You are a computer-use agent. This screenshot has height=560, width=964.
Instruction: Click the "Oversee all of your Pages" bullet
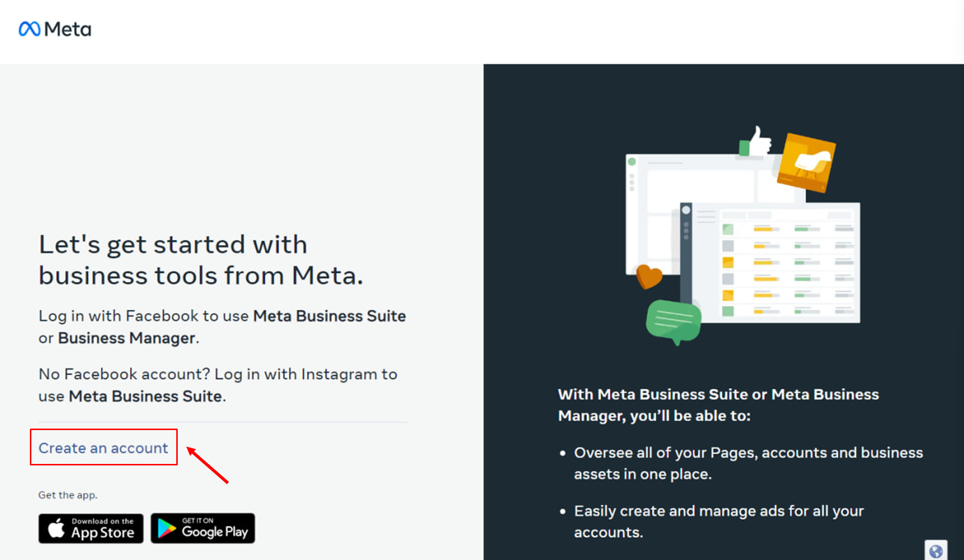tap(748, 463)
